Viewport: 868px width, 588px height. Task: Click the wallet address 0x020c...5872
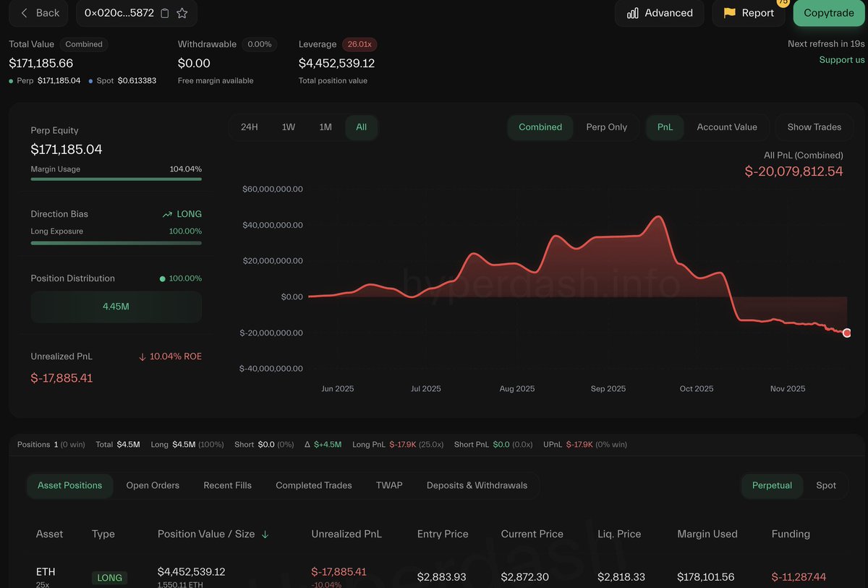click(x=119, y=13)
